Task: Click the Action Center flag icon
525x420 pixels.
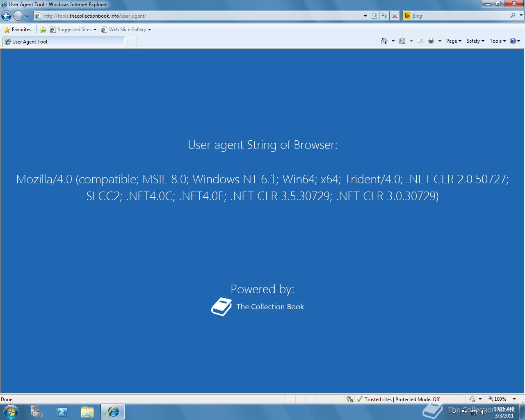Action: [464, 412]
